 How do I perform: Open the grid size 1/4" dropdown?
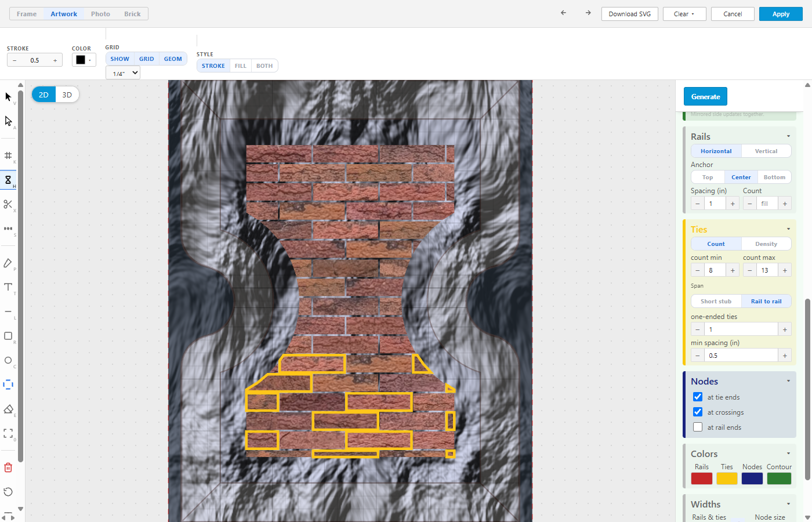point(123,73)
